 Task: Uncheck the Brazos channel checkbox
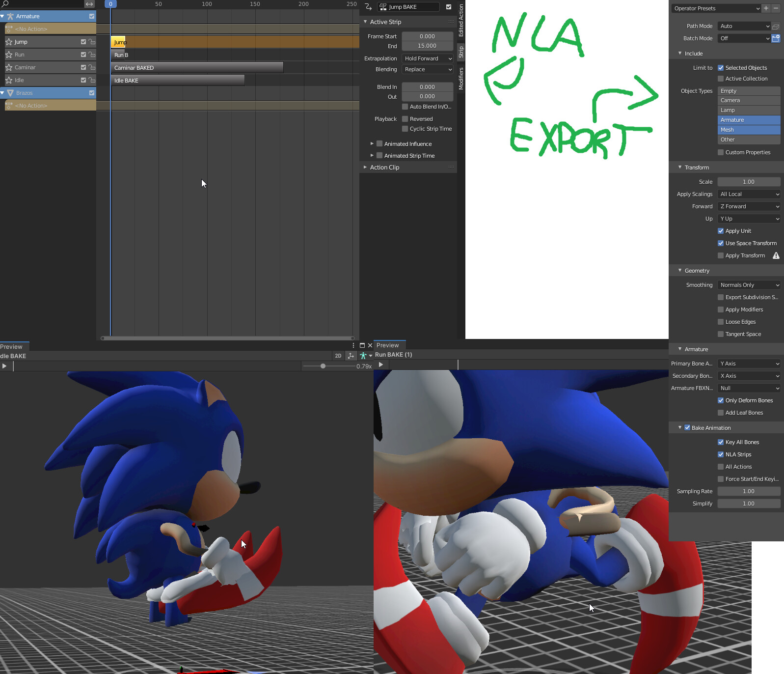pos(92,93)
